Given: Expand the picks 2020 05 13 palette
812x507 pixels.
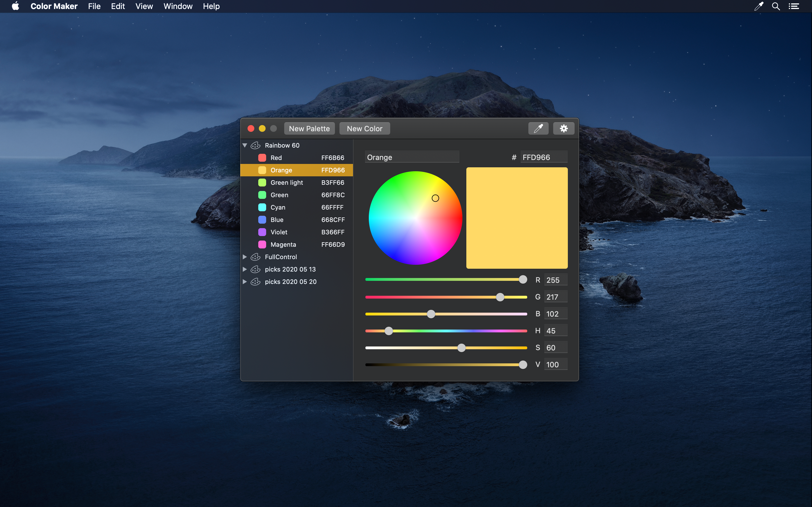Looking at the screenshot, I should point(245,269).
